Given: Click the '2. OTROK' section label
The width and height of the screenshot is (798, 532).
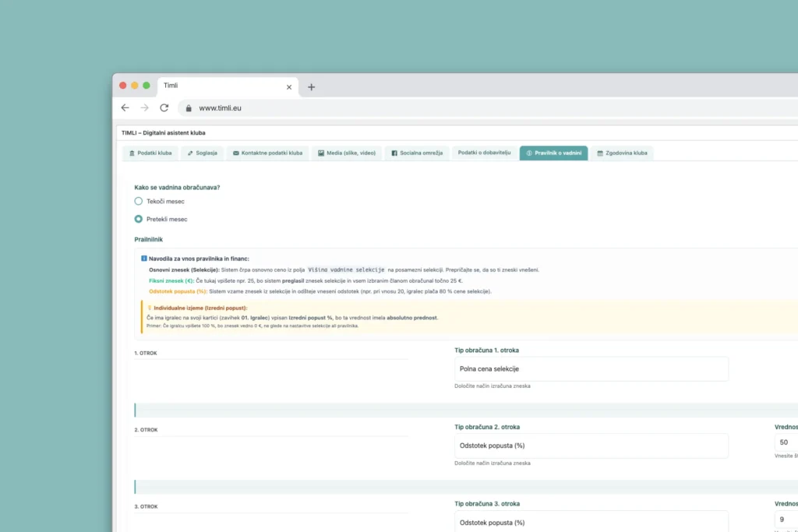Looking at the screenshot, I should 146,430.
